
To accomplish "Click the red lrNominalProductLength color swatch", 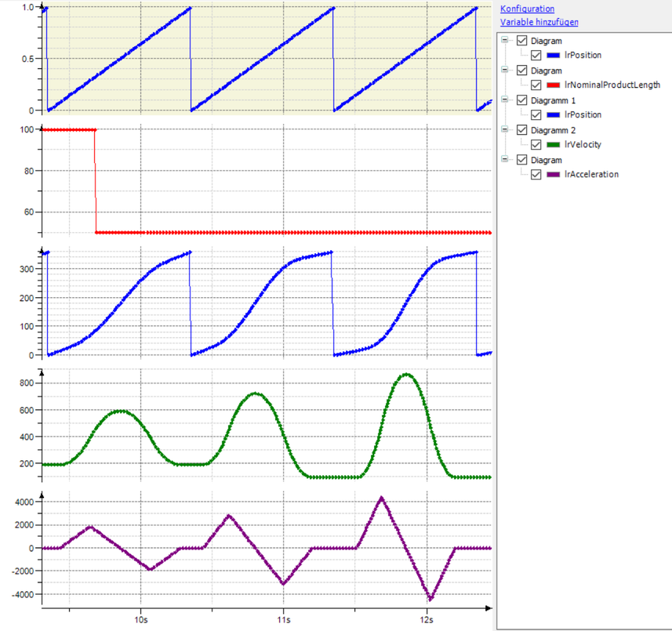I will click(x=554, y=85).
